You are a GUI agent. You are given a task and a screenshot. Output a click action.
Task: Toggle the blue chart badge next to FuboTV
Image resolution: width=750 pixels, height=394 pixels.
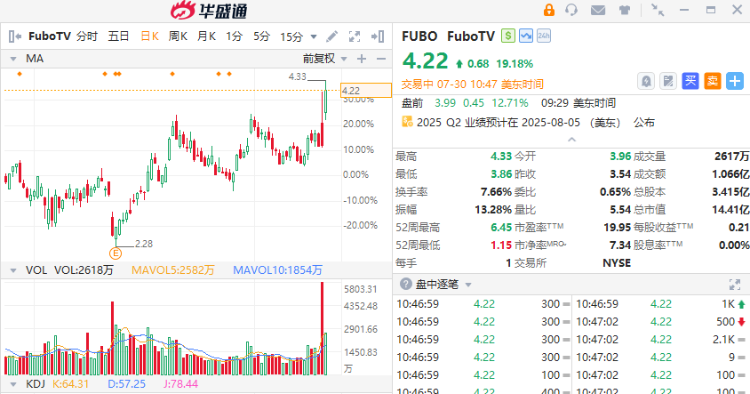tap(526, 36)
